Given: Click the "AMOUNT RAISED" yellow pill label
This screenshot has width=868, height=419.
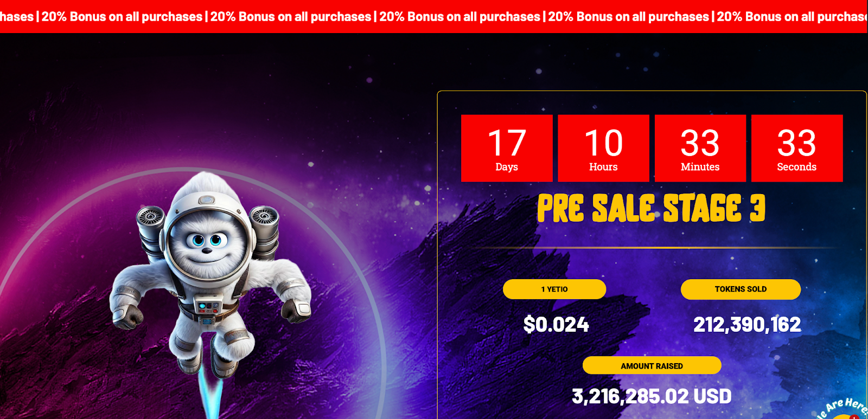Looking at the screenshot, I should (652, 366).
